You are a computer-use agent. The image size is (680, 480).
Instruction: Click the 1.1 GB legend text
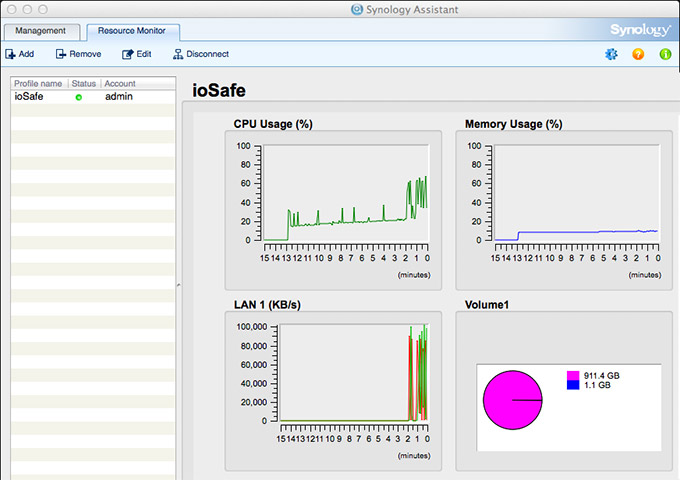[x=597, y=385]
